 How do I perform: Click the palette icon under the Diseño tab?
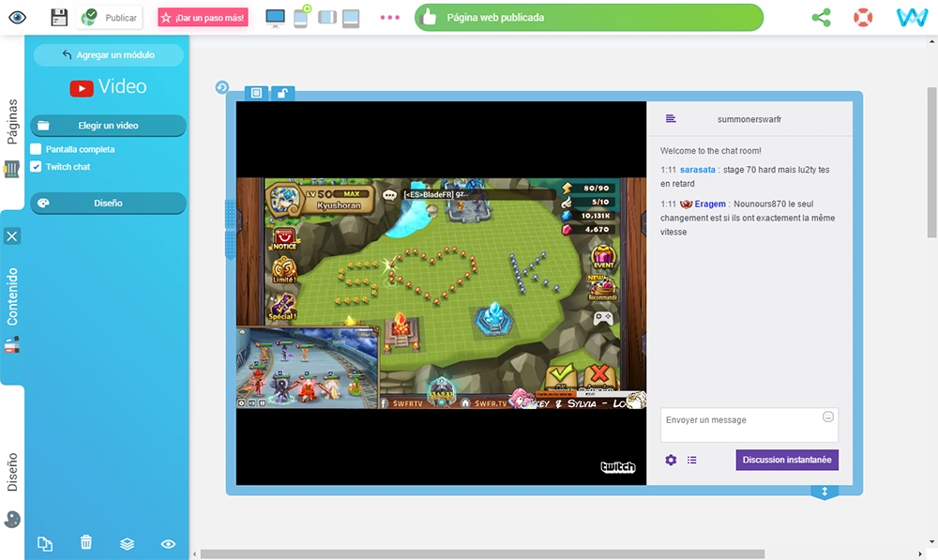coord(12,520)
